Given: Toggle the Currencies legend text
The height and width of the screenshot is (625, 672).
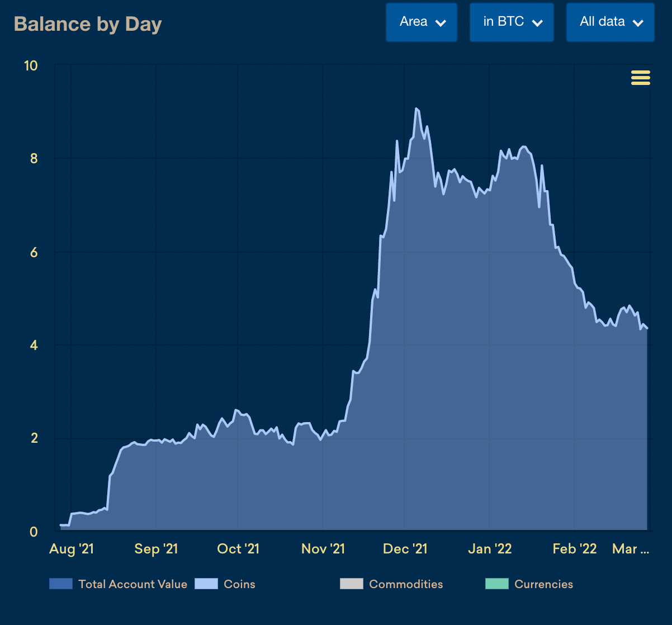Looking at the screenshot, I should (543, 584).
